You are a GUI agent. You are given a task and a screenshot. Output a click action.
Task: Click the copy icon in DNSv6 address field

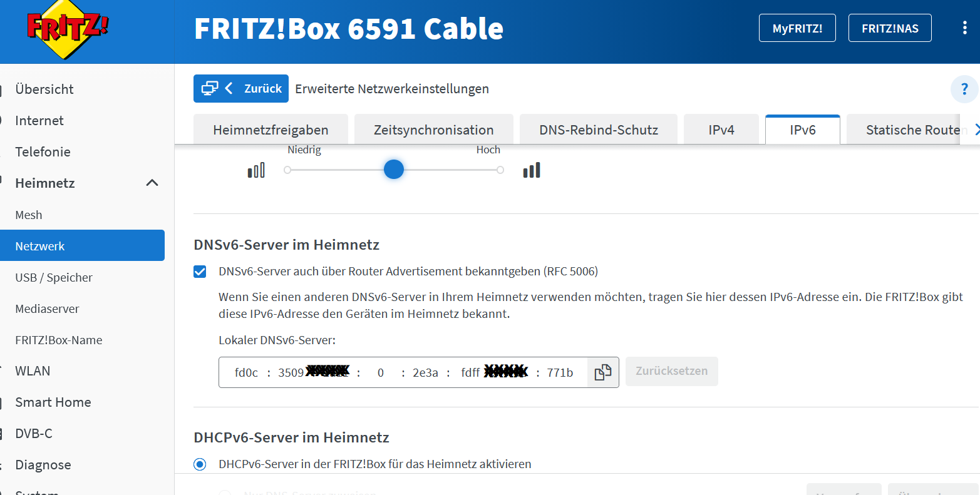(602, 372)
